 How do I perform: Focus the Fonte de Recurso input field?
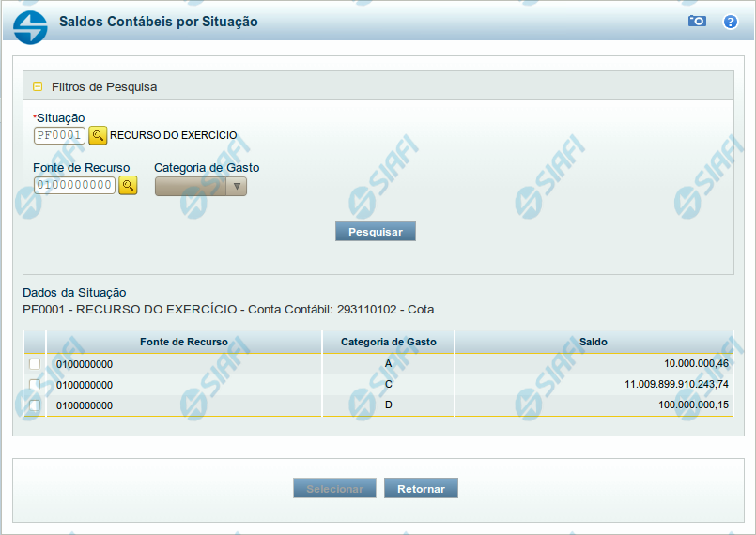tap(74, 186)
